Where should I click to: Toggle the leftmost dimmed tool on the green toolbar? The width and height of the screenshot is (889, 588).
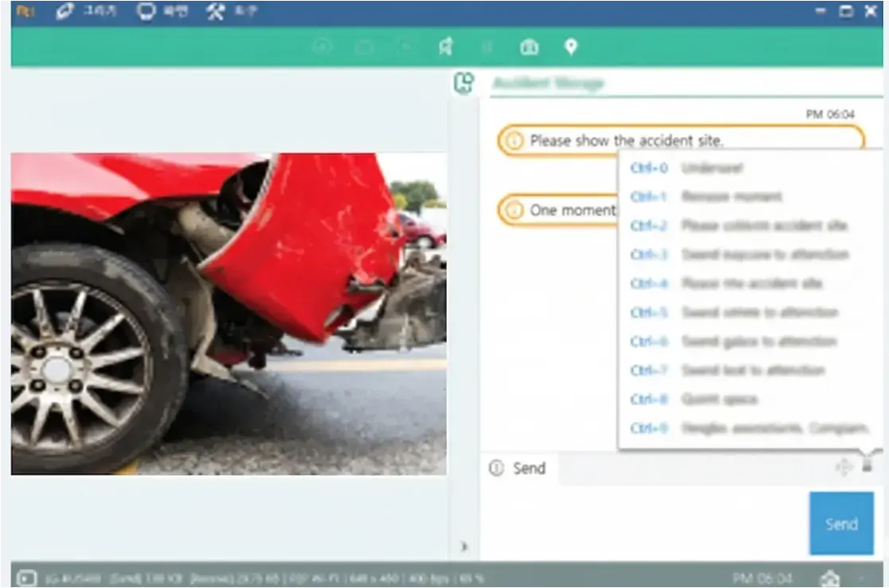point(321,46)
